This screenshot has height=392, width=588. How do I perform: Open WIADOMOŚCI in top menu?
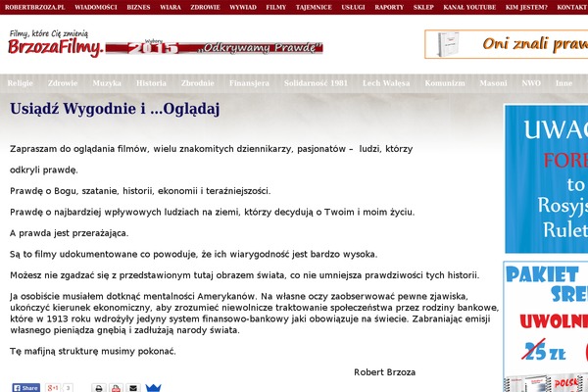(96, 7)
